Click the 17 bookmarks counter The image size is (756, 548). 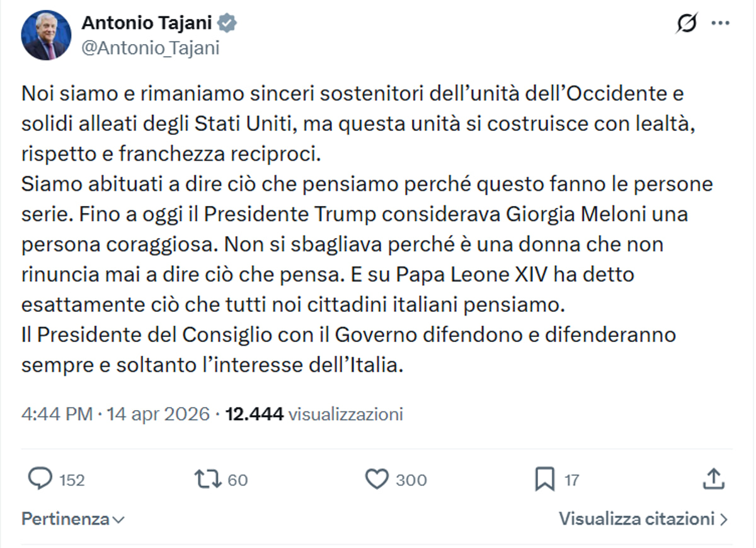click(571, 479)
